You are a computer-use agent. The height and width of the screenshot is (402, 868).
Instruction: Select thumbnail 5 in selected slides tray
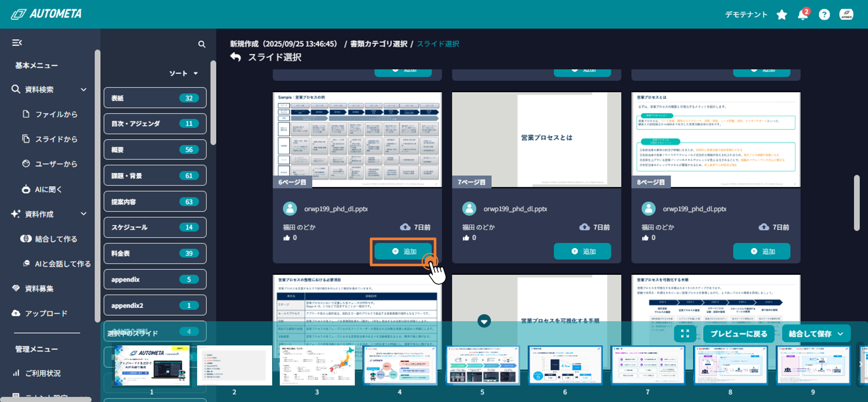(x=482, y=365)
